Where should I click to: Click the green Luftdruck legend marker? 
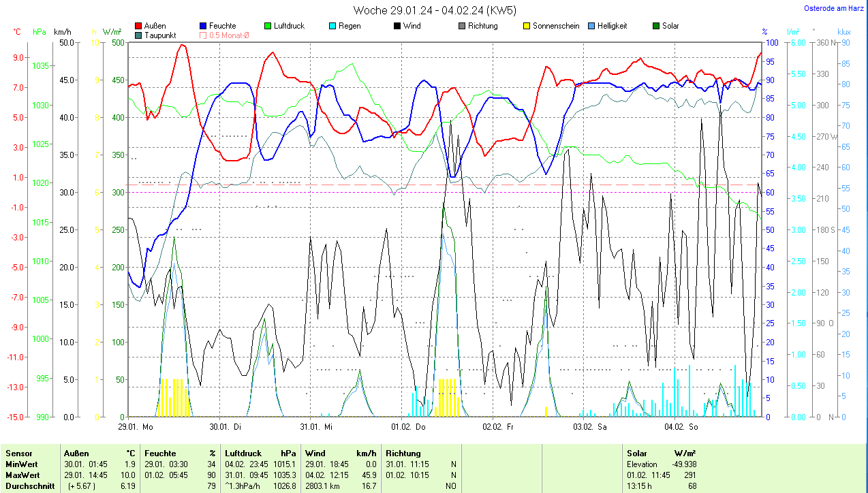pyautogui.click(x=268, y=26)
